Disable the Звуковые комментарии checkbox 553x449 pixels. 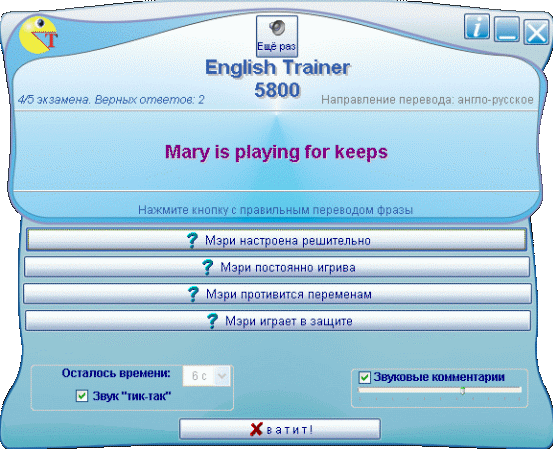tap(364, 377)
